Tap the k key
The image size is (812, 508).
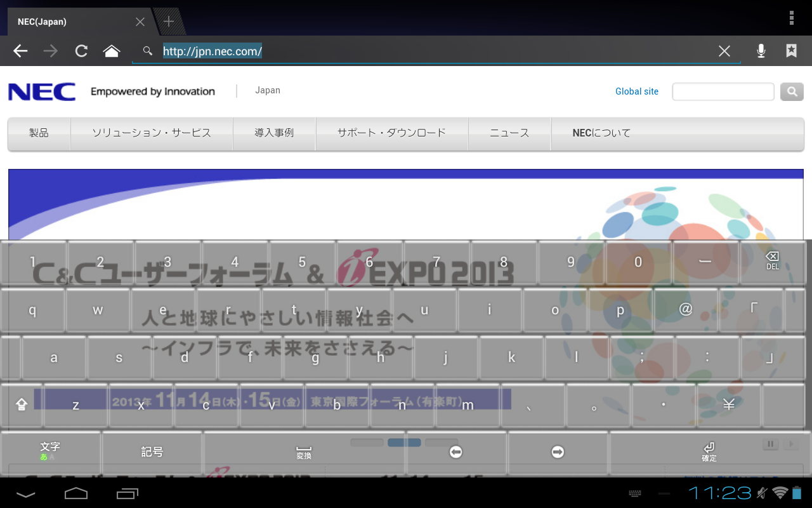click(x=511, y=358)
